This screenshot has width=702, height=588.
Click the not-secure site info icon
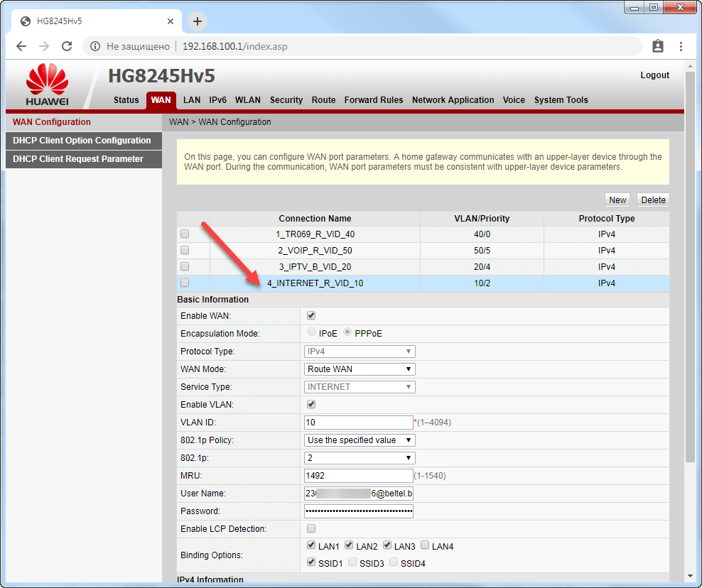[95, 46]
